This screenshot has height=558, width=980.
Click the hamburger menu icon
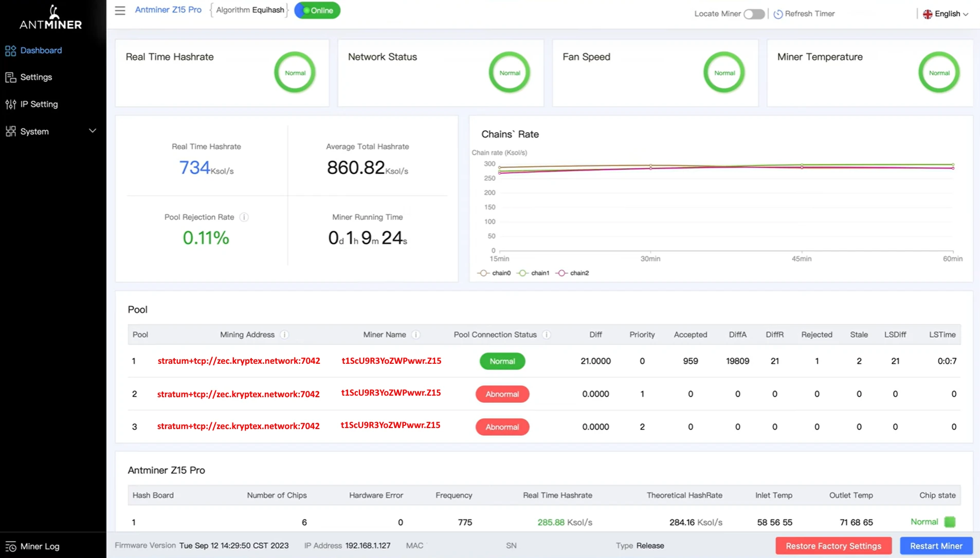pyautogui.click(x=120, y=10)
